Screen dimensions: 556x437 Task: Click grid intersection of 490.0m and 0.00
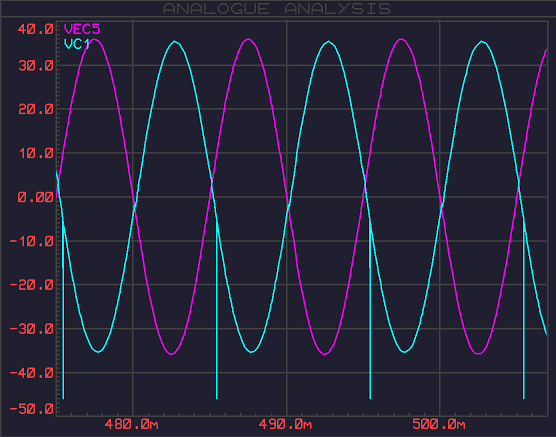287,197
